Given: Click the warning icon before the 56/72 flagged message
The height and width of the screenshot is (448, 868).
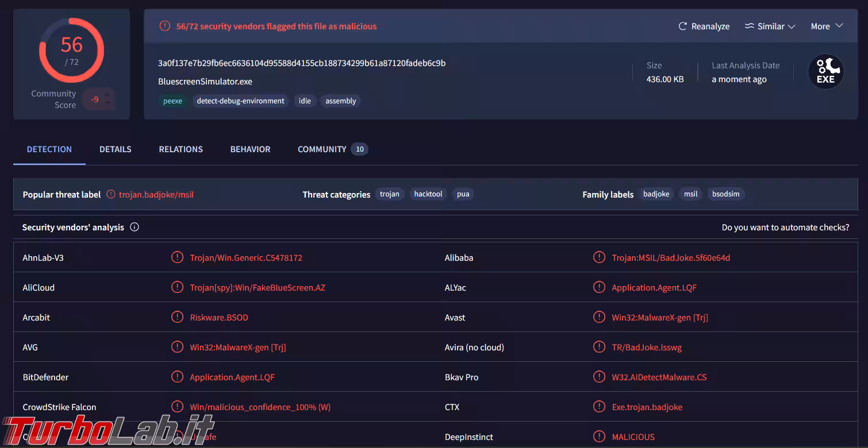Looking at the screenshot, I should click(x=165, y=26).
